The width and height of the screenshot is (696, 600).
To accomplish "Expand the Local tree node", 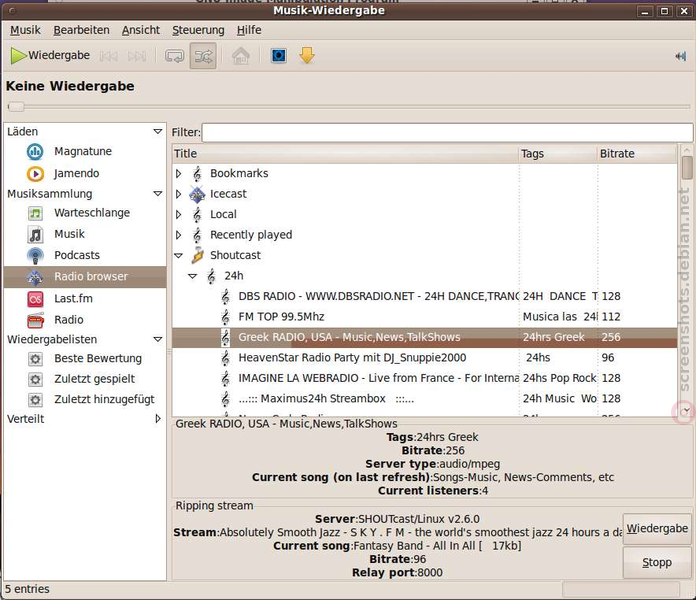I will (178, 214).
